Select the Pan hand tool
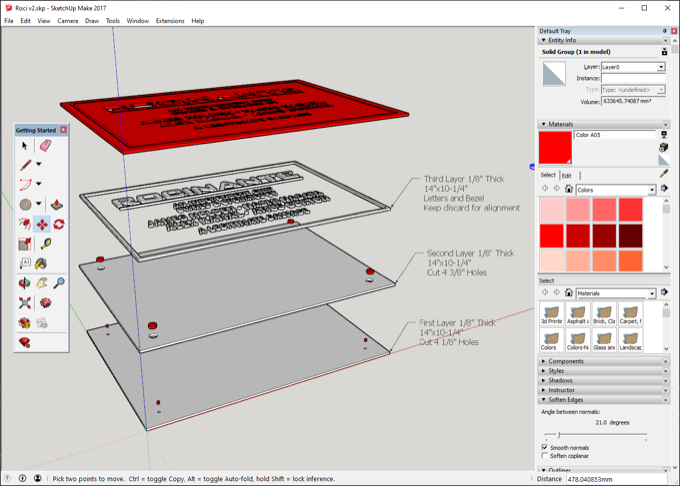The height and width of the screenshot is (486, 680). [42, 283]
